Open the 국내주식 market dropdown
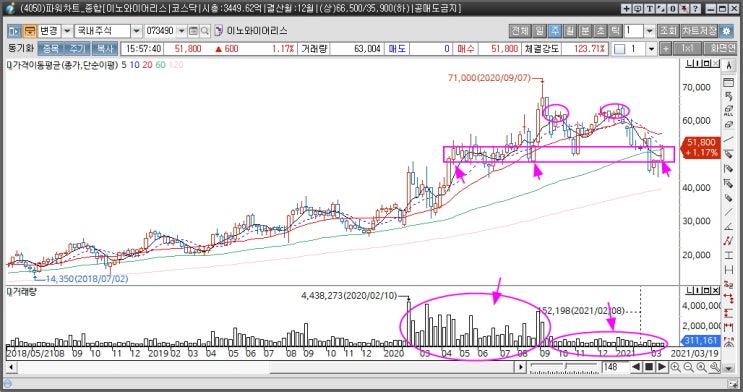 point(136,31)
